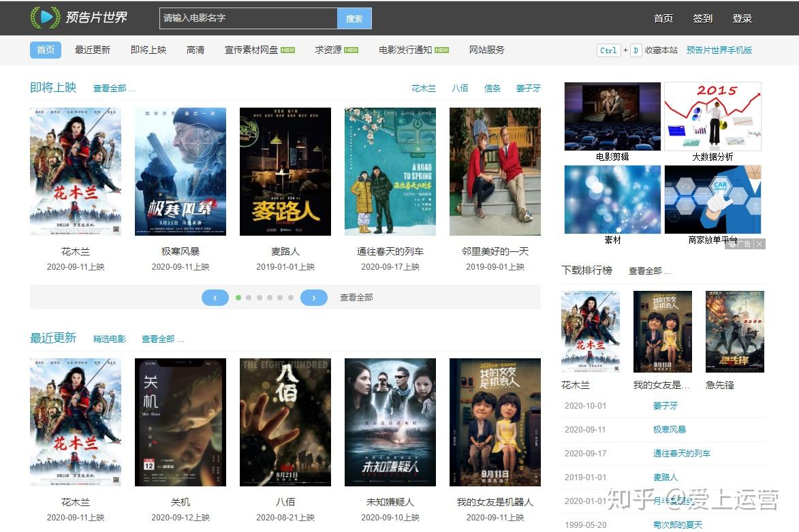The height and width of the screenshot is (532, 799).
Task: Open the 即将上映 navigation tab
Action: coord(148,50)
